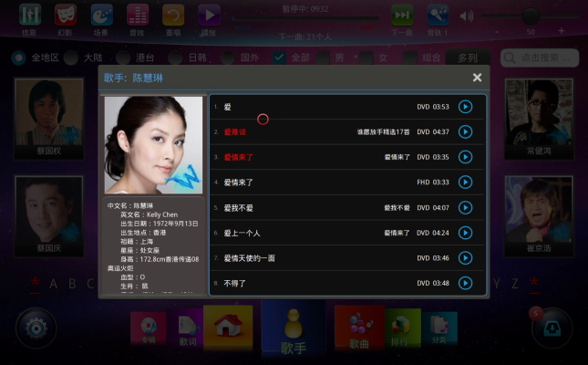This screenshot has height=365, width=588.
Task: Open the 歌词 lyrics tab
Action: 189,328
